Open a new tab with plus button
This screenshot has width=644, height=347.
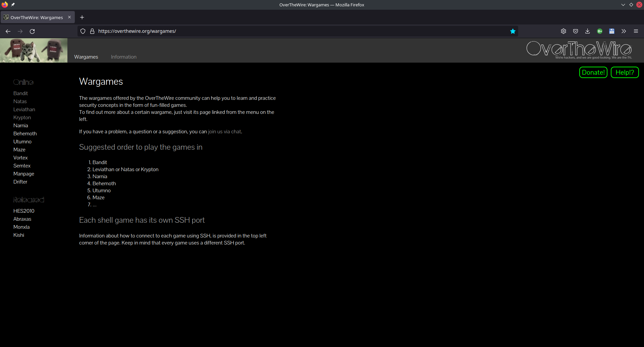tap(82, 17)
